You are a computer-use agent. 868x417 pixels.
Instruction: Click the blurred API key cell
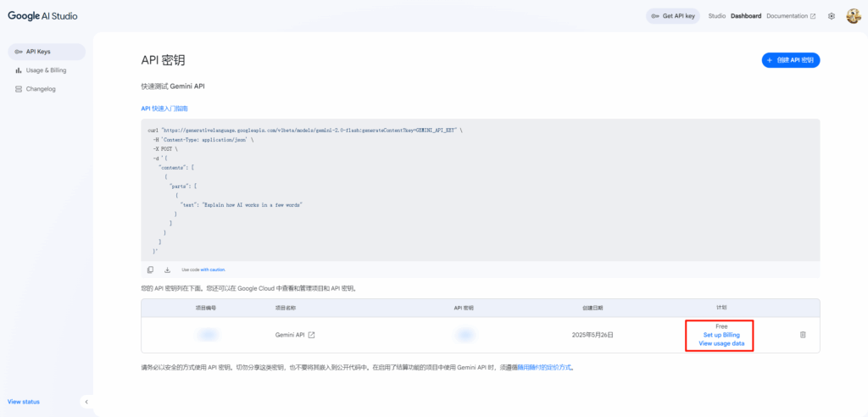click(x=465, y=335)
